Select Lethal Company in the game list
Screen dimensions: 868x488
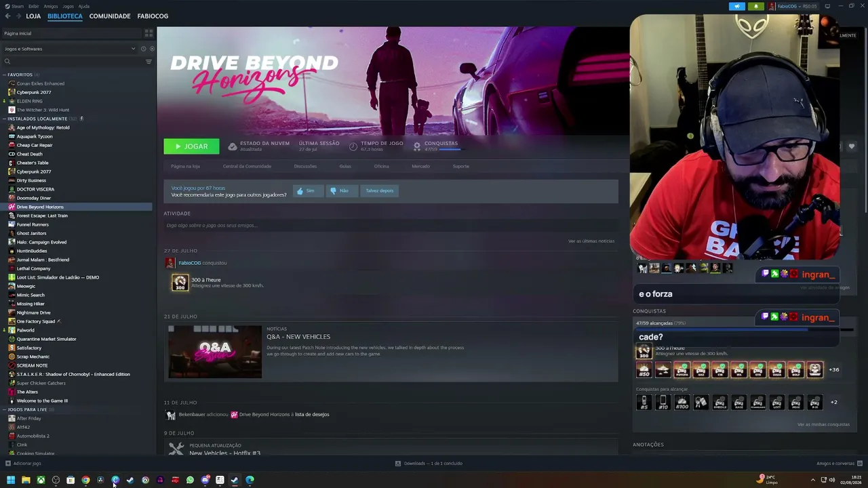coord(33,268)
